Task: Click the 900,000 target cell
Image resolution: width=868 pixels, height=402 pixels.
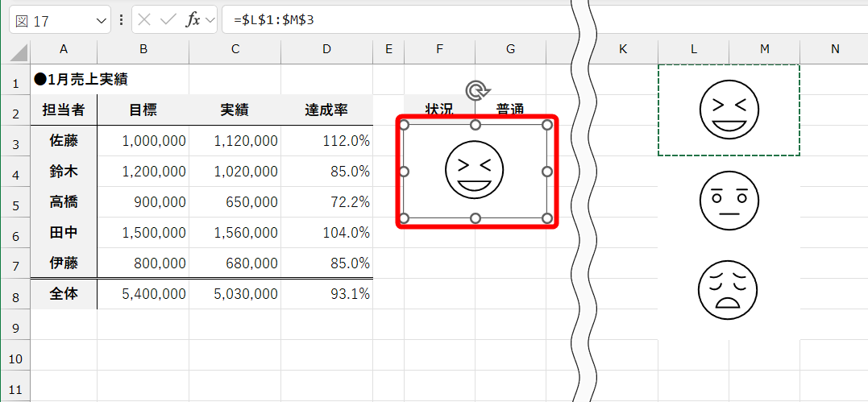Action: 143,202
